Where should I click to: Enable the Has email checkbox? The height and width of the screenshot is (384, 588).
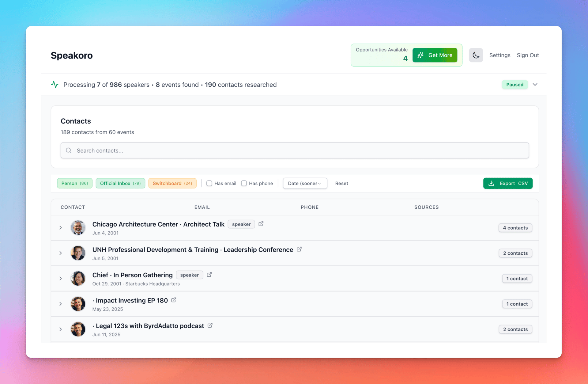pyautogui.click(x=209, y=183)
